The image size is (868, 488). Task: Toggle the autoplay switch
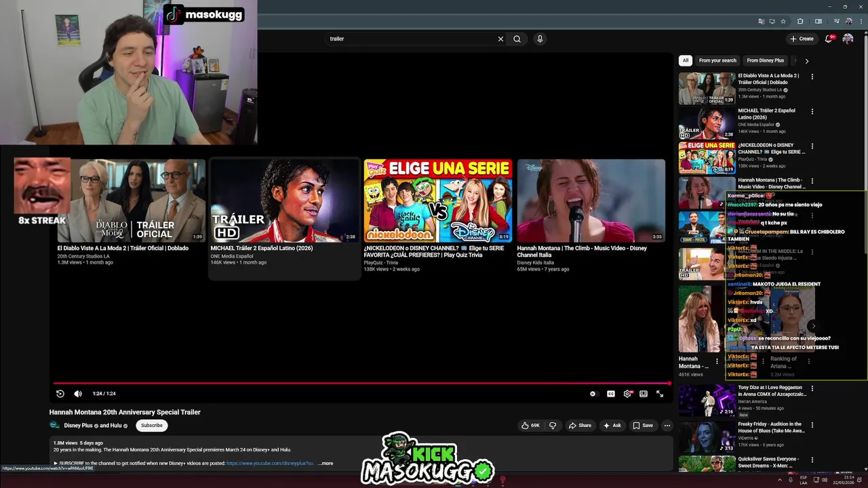(593, 394)
